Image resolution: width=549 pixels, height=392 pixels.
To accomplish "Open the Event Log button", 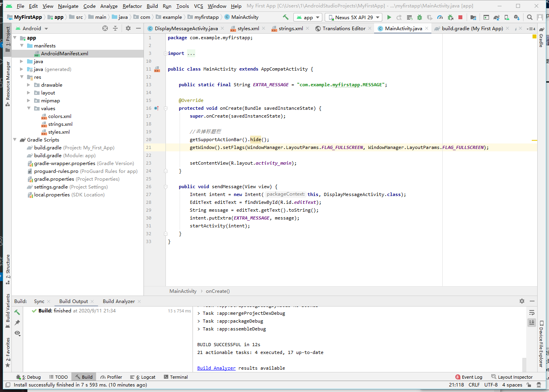I will [x=469, y=377].
